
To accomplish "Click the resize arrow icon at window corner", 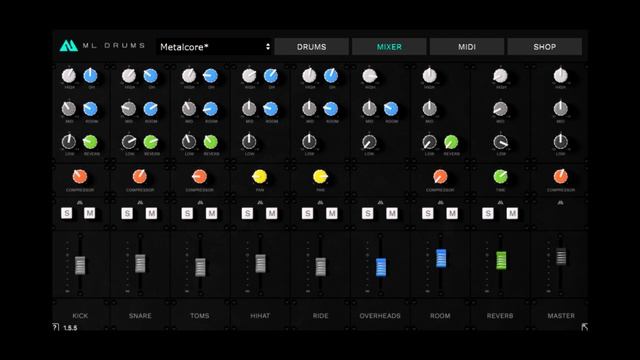I will 584,327.
